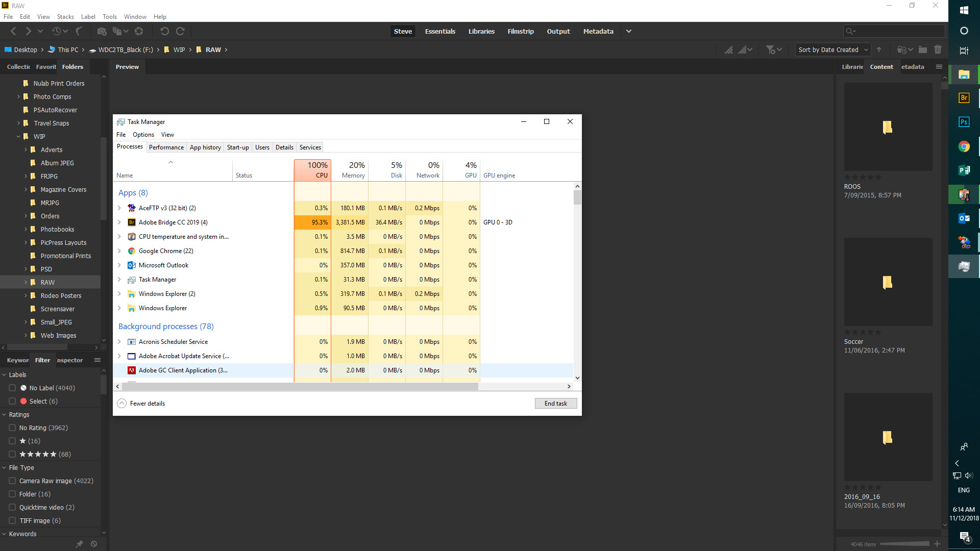Expand the Rodeo Posters folder
The width and height of the screenshot is (980, 551).
26,295
